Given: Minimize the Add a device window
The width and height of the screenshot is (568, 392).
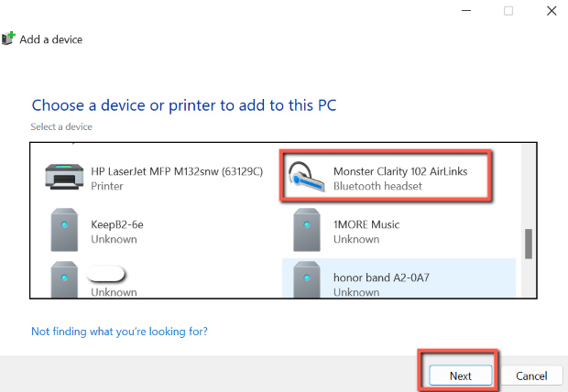Looking at the screenshot, I should point(466,10).
